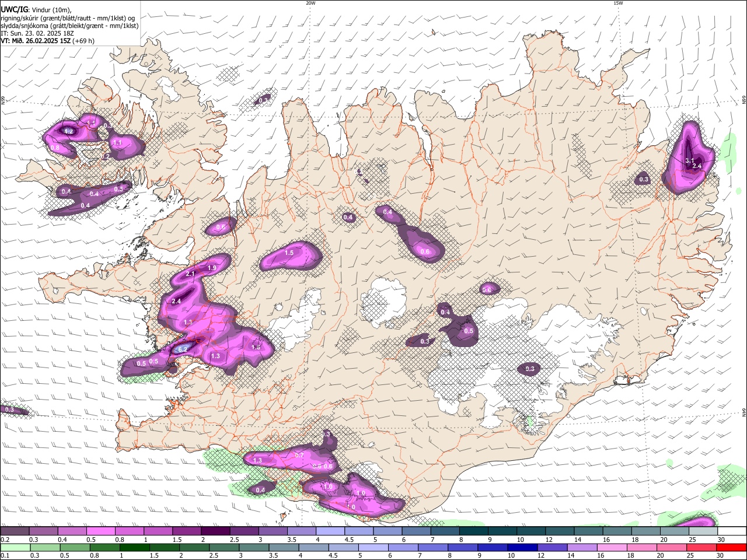Click the '15W' longitude label
Viewport: 747px width, 560px height.
pos(618,3)
